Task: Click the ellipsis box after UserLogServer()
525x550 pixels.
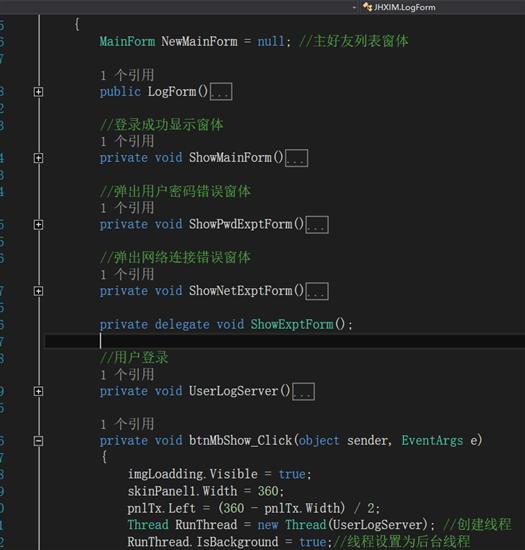Action: point(303,391)
